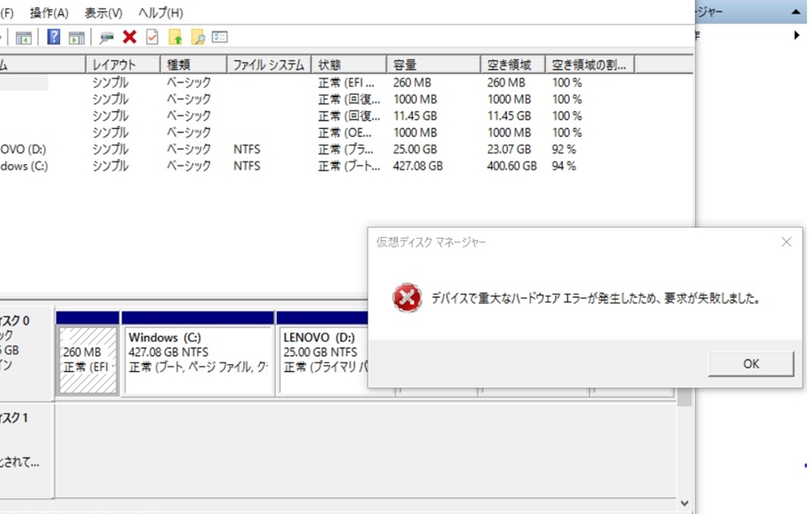Open the ヘルプ(H) menu
This screenshot has height=514, width=812.
(160, 13)
